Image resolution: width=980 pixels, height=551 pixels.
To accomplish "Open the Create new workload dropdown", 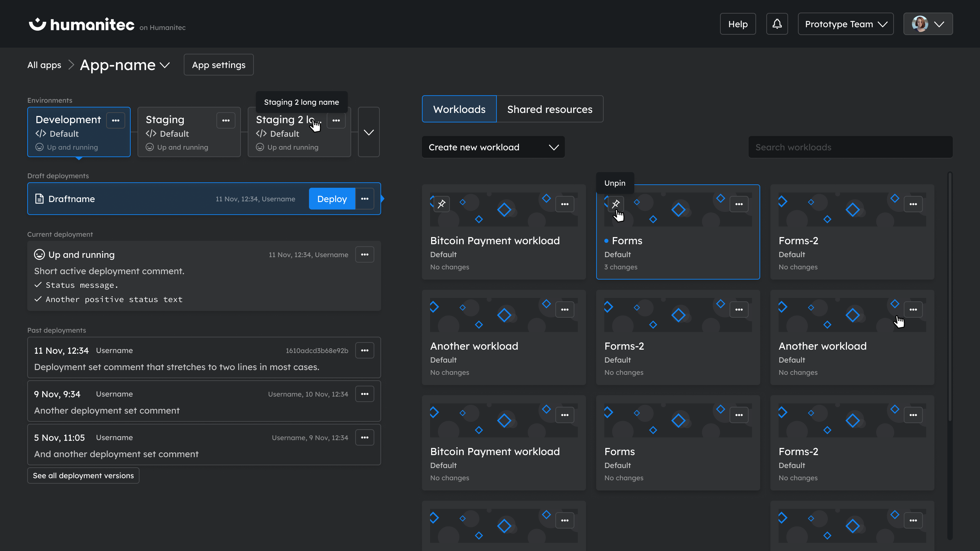I will [493, 147].
